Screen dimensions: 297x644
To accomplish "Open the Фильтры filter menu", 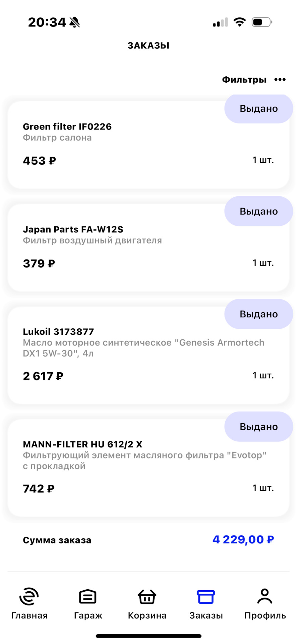I will [x=244, y=80].
